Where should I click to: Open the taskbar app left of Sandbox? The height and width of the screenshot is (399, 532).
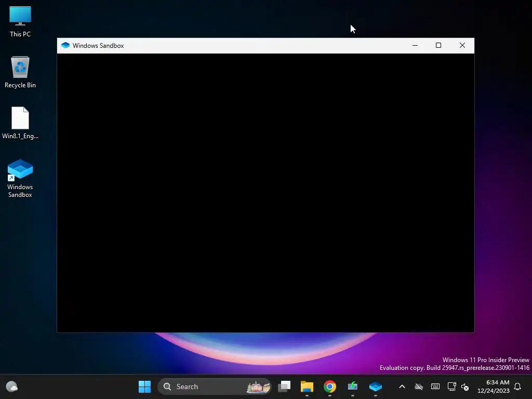click(x=353, y=387)
